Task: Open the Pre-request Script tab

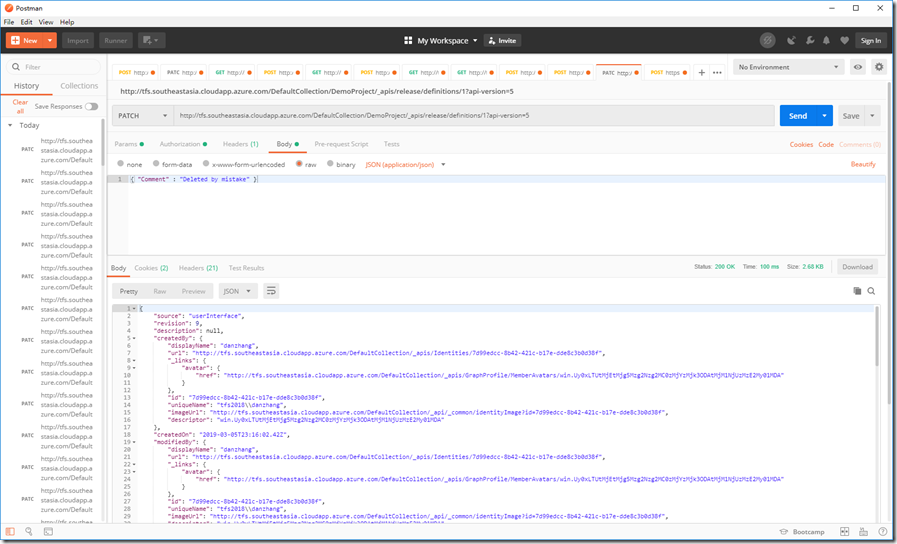Action: click(342, 144)
